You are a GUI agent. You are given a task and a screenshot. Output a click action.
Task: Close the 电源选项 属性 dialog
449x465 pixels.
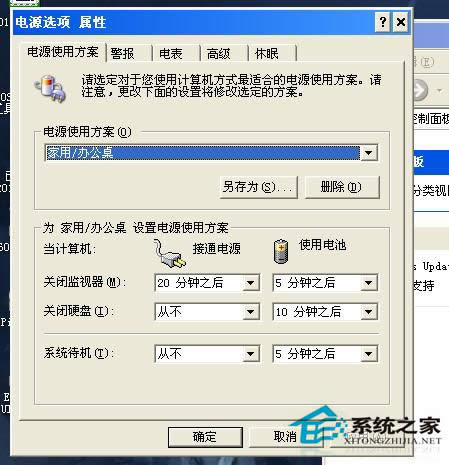(401, 22)
